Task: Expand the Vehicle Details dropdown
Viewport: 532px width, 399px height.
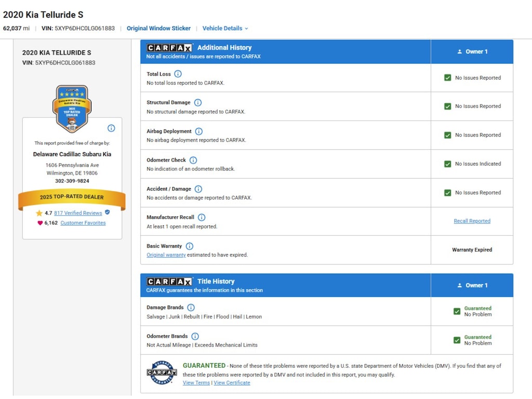Action: tap(225, 29)
